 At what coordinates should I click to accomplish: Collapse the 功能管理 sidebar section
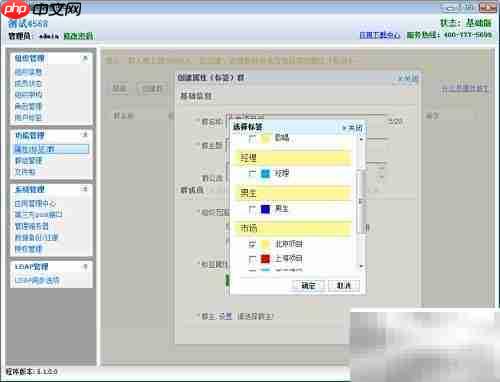click(x=85, y=135)
